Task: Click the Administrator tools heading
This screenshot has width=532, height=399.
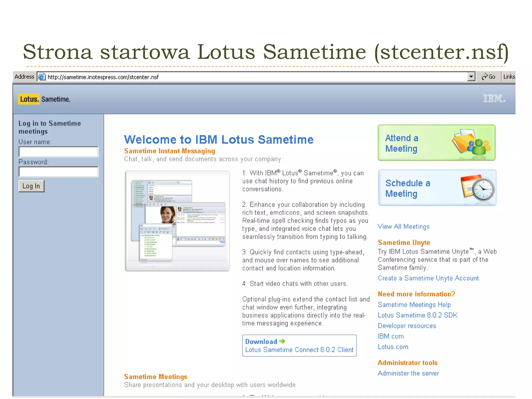Action: point(408,363)
